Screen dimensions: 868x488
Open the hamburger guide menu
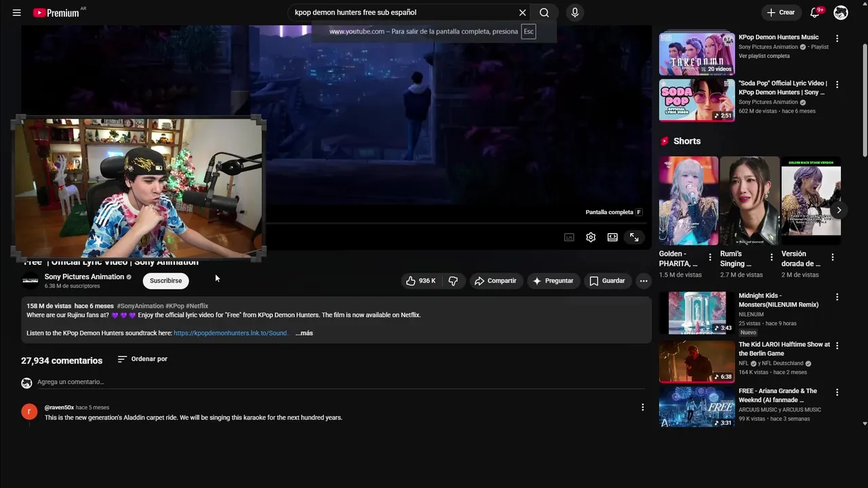coord(17,13)
